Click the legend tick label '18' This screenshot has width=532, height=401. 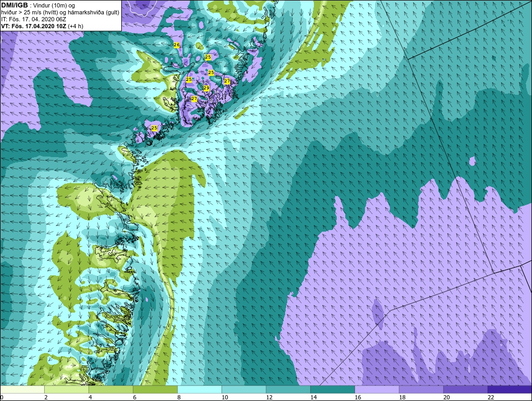(x=402, y=397)
